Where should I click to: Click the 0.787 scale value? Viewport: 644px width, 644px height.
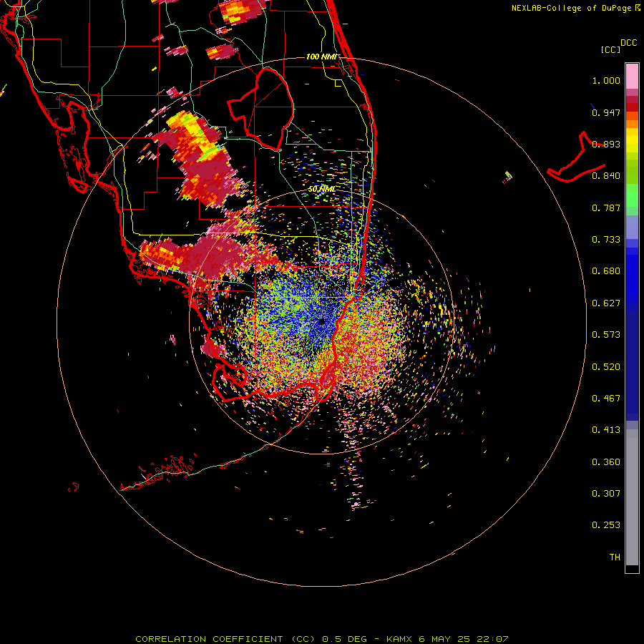(x=606, y=208)
